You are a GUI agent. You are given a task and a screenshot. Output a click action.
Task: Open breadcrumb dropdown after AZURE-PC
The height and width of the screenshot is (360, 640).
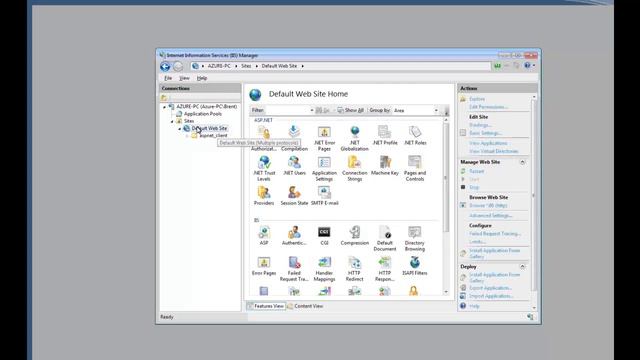pos(236,66)
